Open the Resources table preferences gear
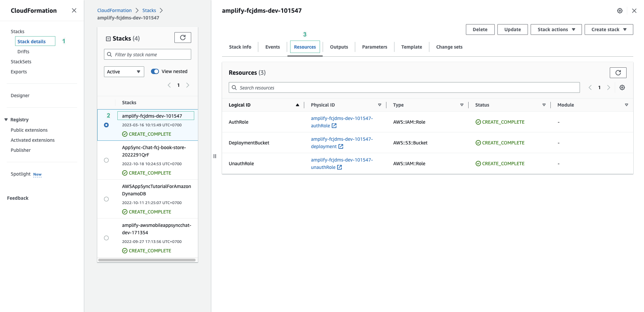This screenshot has width=644, height=312. coord(622,87)
